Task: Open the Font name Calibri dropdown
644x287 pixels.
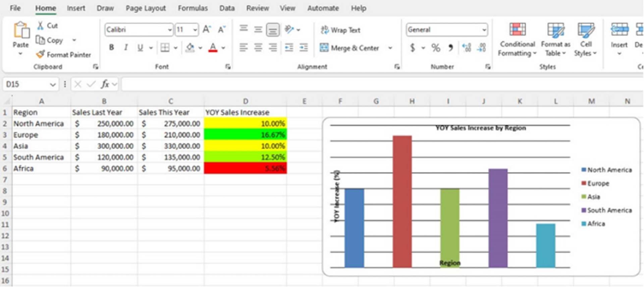Action: point(170,30)
